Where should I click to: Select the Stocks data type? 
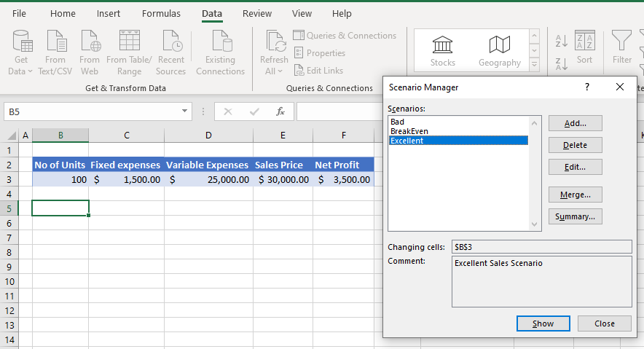click(443, 50)
